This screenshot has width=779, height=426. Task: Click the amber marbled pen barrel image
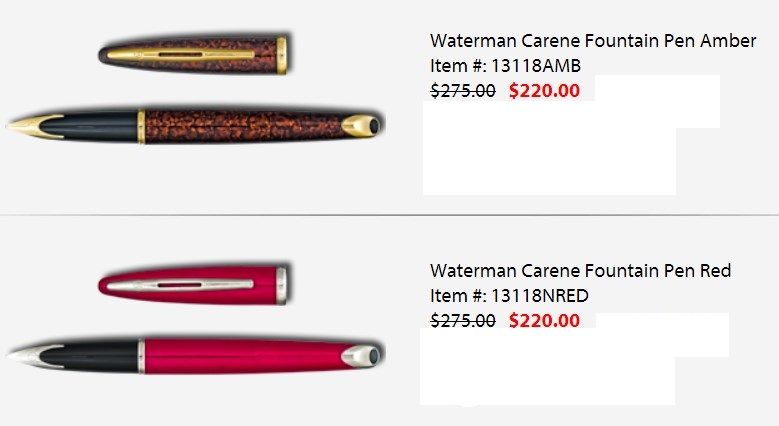coord(195,126)
